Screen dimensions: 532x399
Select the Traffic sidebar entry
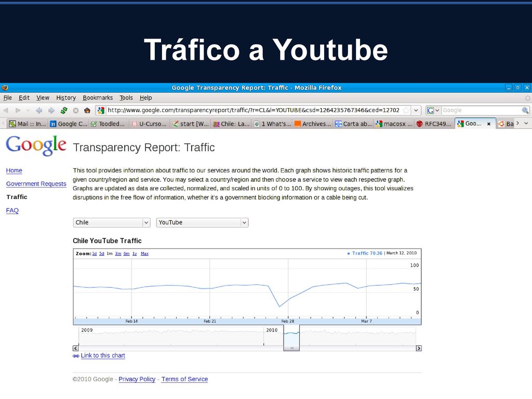pos(17,197)
